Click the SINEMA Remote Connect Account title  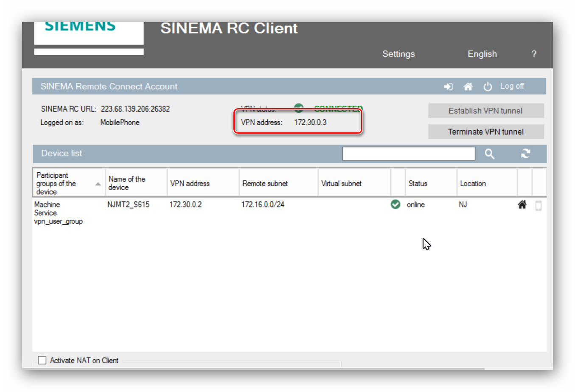point(109,87)
